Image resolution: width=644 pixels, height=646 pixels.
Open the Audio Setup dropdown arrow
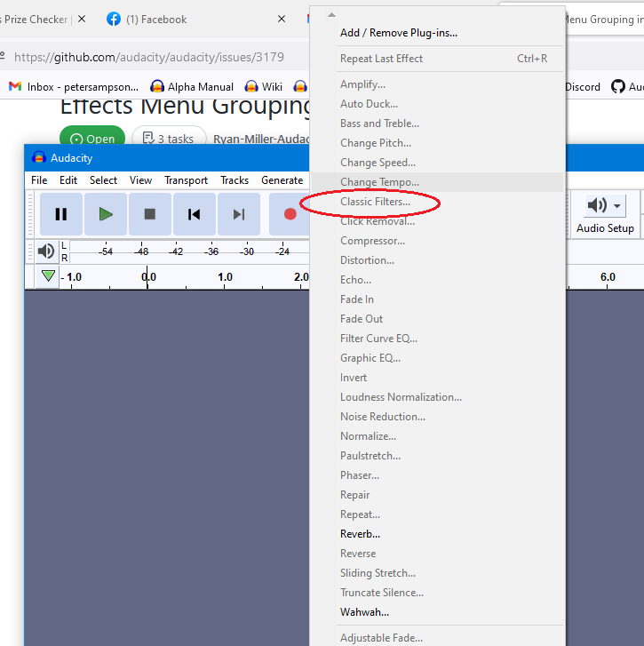[x=616, y=205]
